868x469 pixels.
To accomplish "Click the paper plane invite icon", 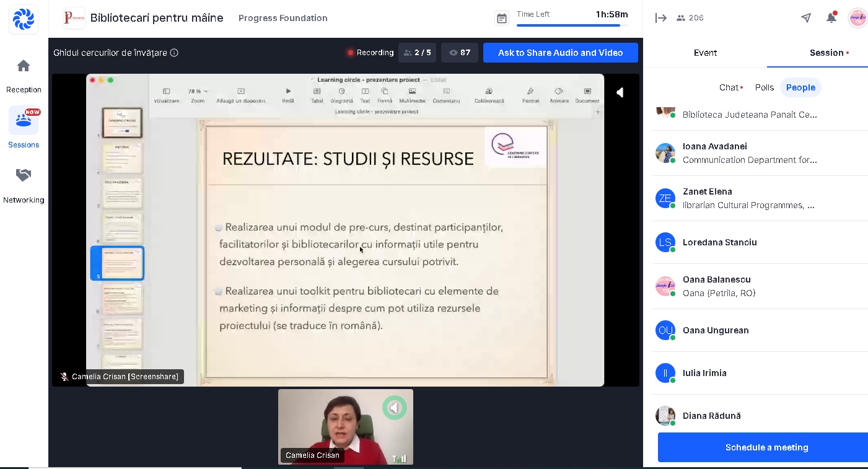I will pos(806,18).
